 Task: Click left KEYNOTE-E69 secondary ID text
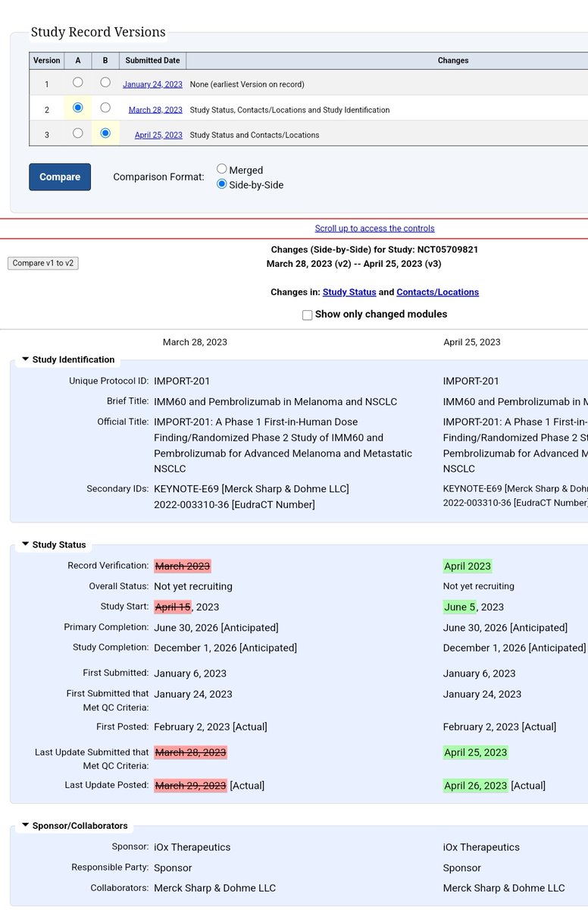click(x=252, y=488)
